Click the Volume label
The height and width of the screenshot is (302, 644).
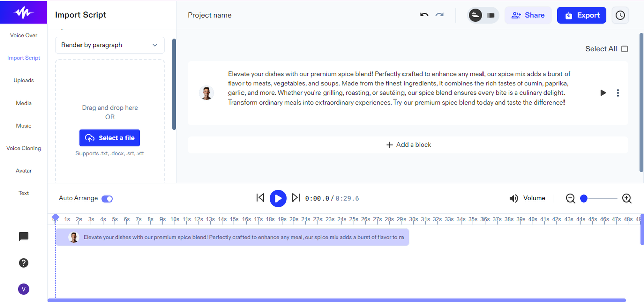534,198
